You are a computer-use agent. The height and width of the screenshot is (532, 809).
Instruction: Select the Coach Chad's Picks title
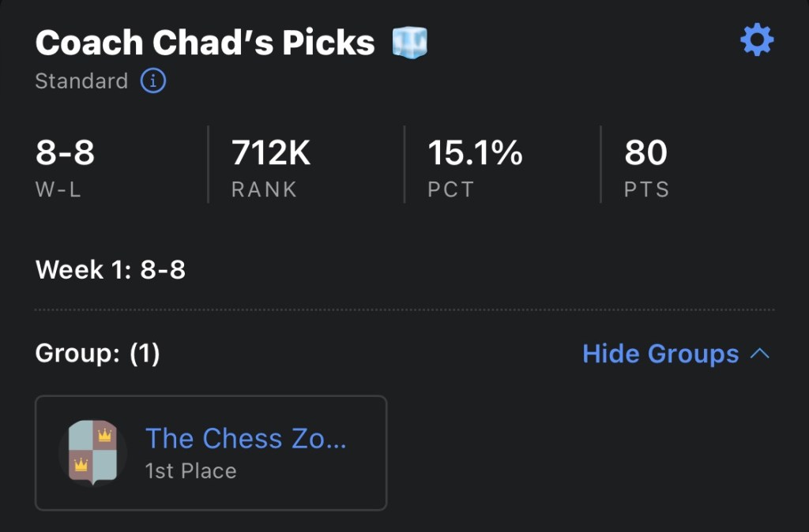coord(205,43)
